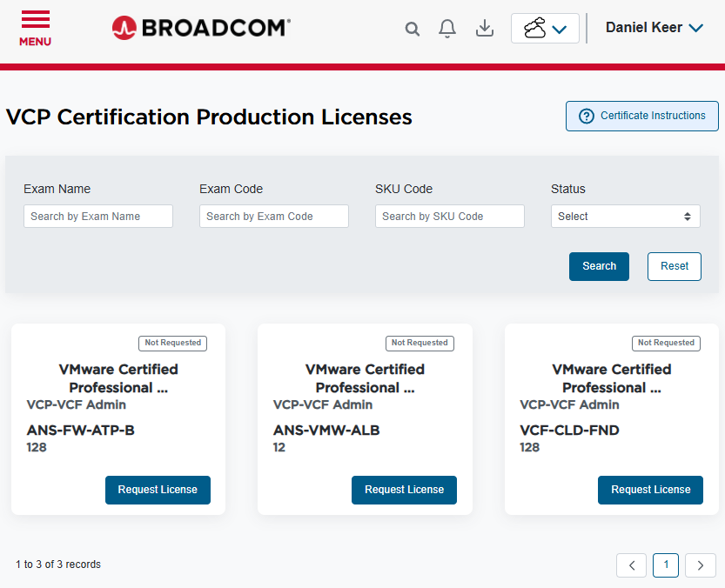Click the ANS-FW-ATP-B SKU text
Screen dimensions: 725x588
coord(80,431)
